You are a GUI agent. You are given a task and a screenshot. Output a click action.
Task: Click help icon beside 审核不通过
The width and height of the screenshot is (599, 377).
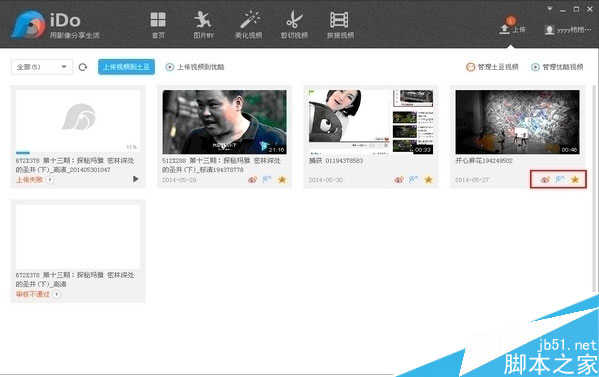coord(57,294)
